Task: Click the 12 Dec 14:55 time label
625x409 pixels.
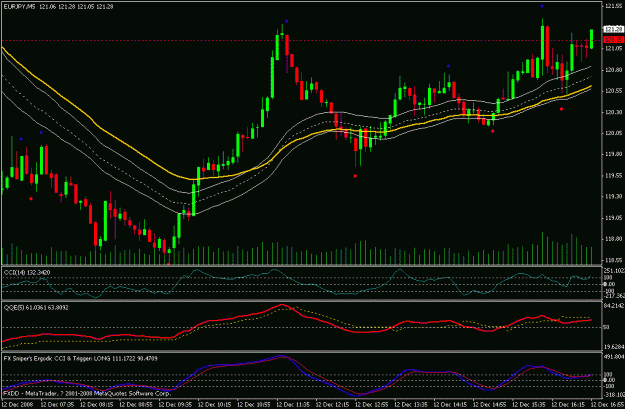Action: [x=489, y=404]
